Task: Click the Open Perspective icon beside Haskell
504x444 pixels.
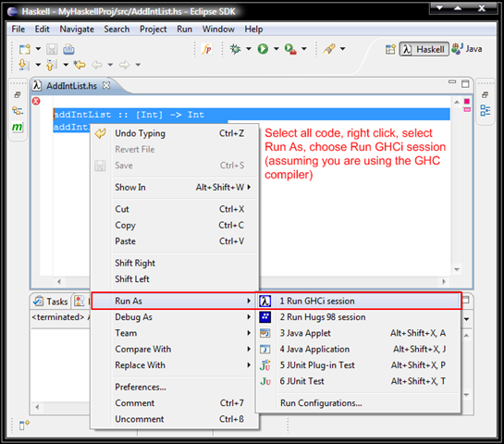Action: pyautogui.click(x=390, y=49)
